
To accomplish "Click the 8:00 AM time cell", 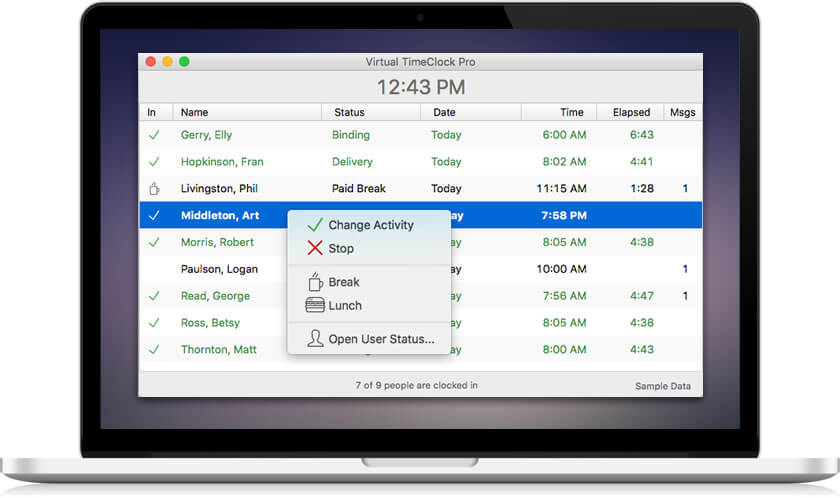I will [564, 349].
